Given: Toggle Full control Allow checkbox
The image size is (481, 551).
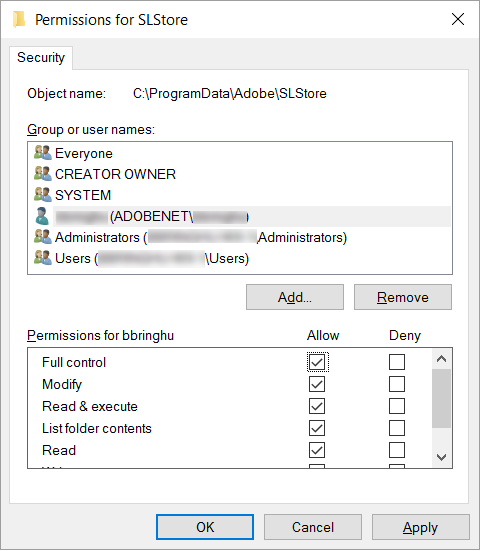Looking at the screenshot, I should point(317,362).
